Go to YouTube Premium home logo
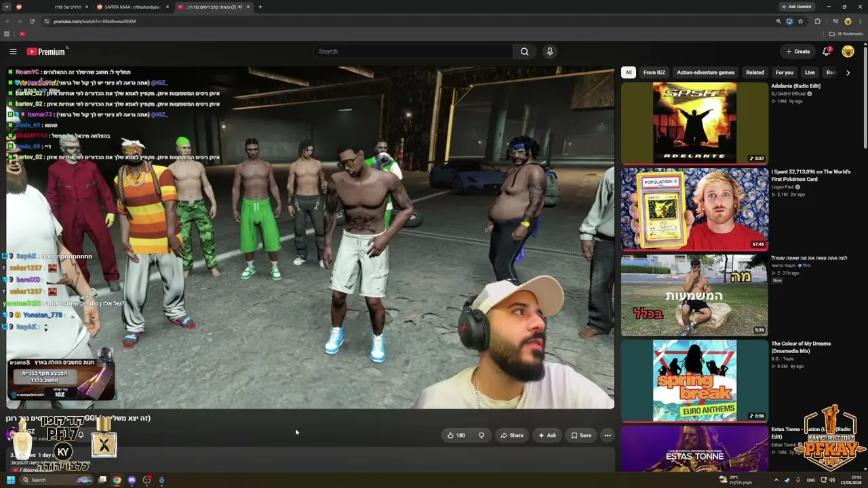 click(x=46, y=52)
